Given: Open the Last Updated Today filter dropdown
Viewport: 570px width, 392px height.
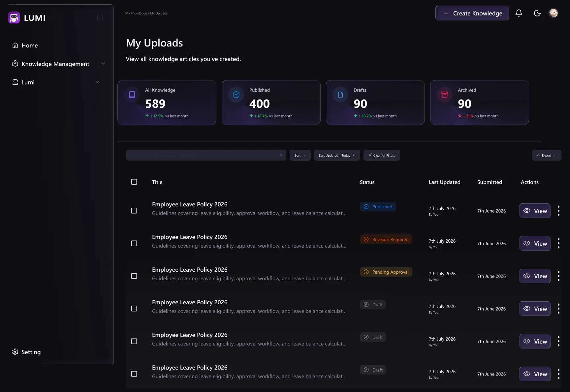Looking at the screenshot, I should click(337, 155).
